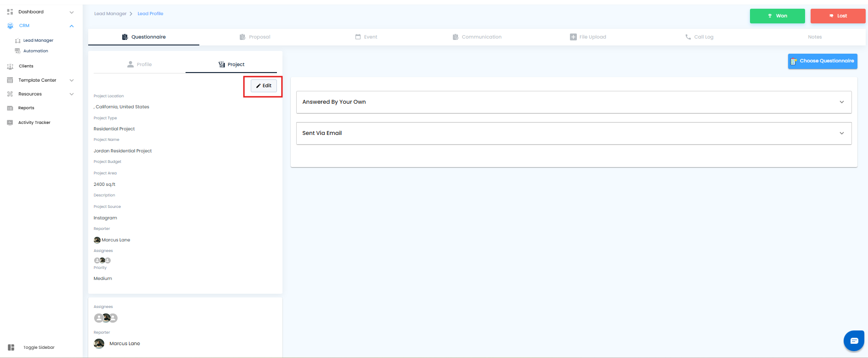Click the Automation icon
The width and height of the screenshot is (868, 358).
point(18,51)
